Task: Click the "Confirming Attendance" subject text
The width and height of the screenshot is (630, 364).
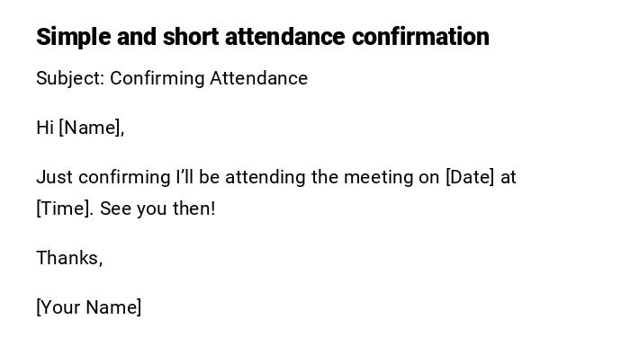Action: [209, 78]
